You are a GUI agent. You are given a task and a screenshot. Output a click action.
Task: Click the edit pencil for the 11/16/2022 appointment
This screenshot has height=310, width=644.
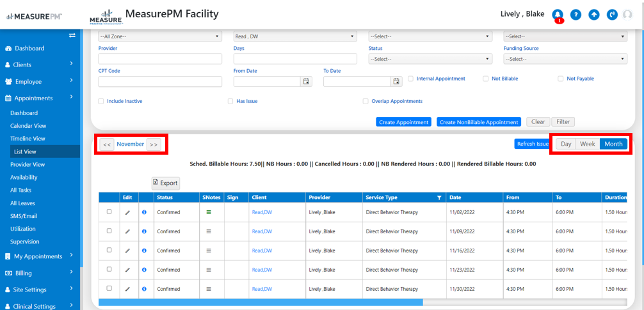click(127, 251)
